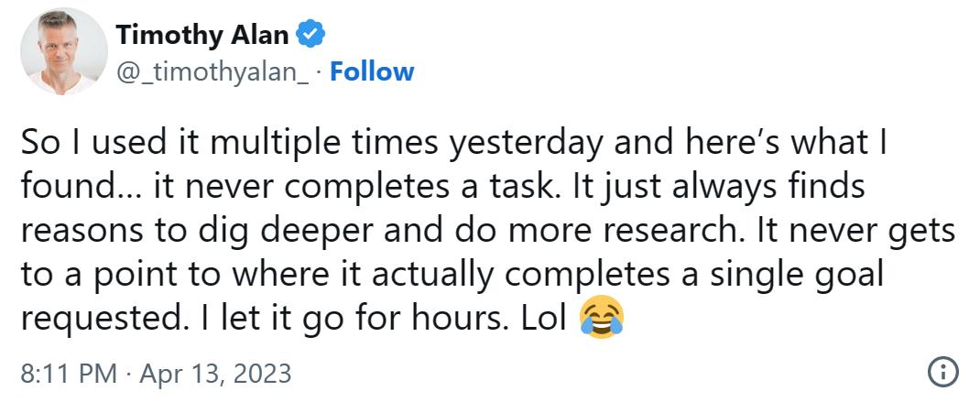Open the @_timothyalan_ handle link

(212, 73)
